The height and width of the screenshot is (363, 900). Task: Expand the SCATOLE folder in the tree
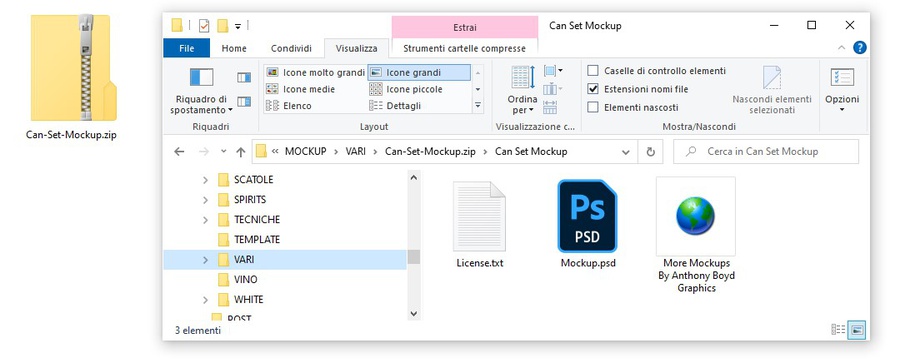pyautogui.click(x=205, y=180)
